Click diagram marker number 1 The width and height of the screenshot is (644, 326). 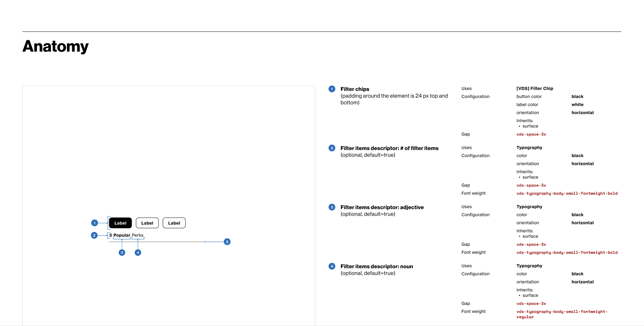click(95, 223)
